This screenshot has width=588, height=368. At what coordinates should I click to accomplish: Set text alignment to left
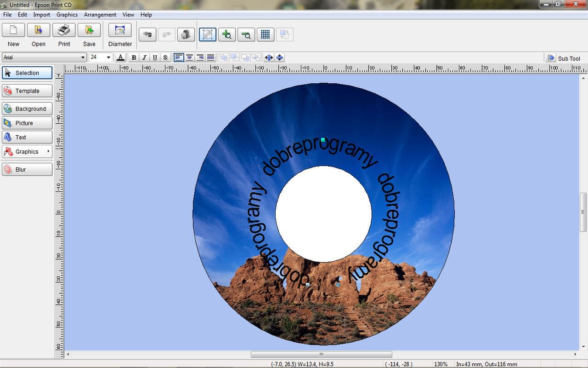point(179,57)
